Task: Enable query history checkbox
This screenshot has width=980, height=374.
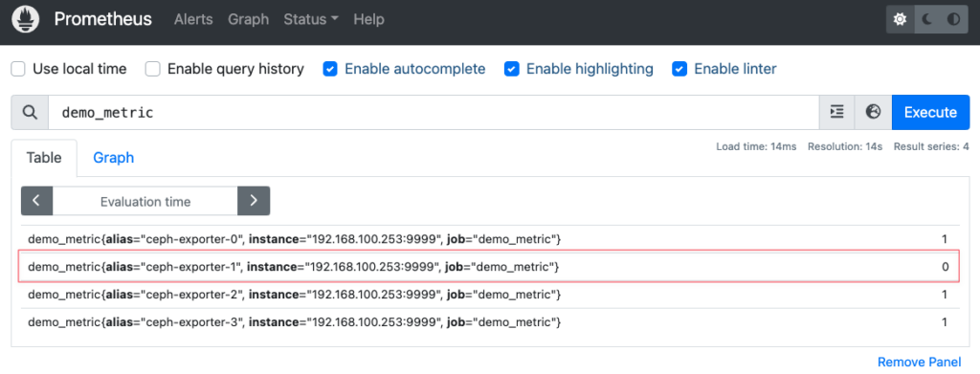Action: [153, 69]
